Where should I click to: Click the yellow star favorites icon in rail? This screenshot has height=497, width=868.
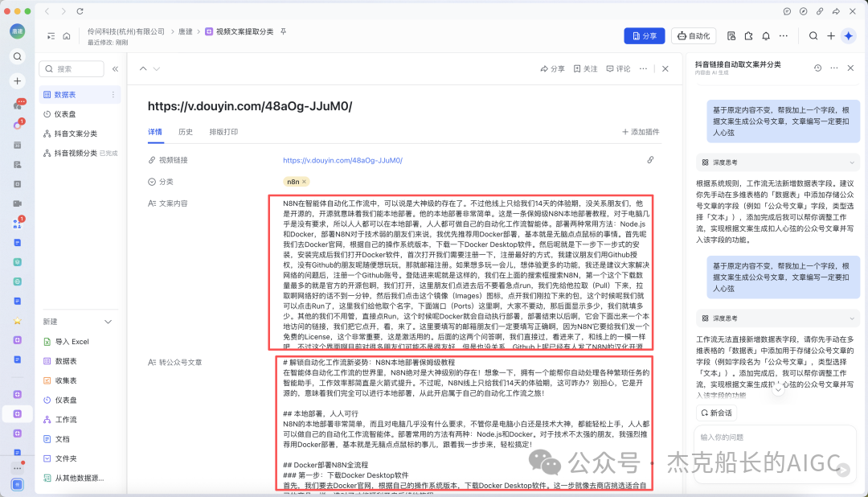17,321
